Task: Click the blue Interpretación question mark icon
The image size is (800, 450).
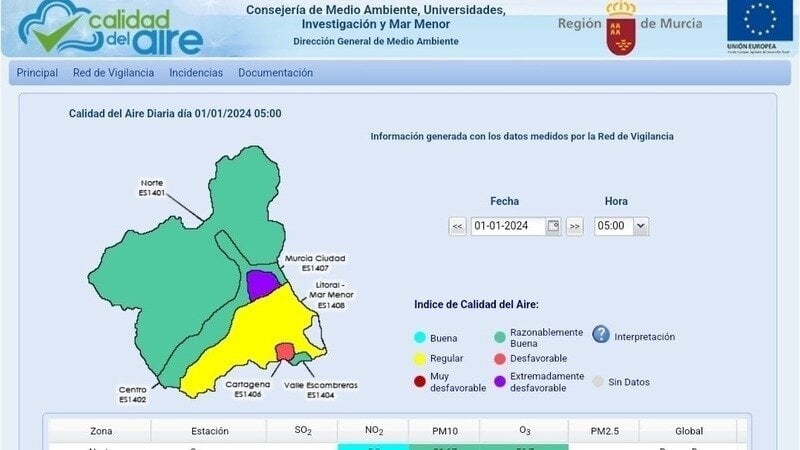Action: pos(600,335)
